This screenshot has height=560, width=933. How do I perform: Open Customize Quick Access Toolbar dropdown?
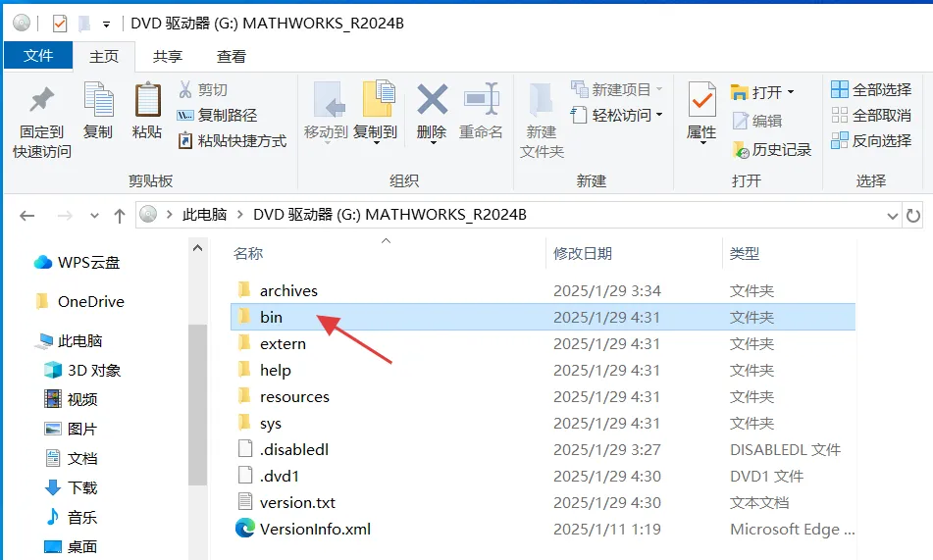106,25
